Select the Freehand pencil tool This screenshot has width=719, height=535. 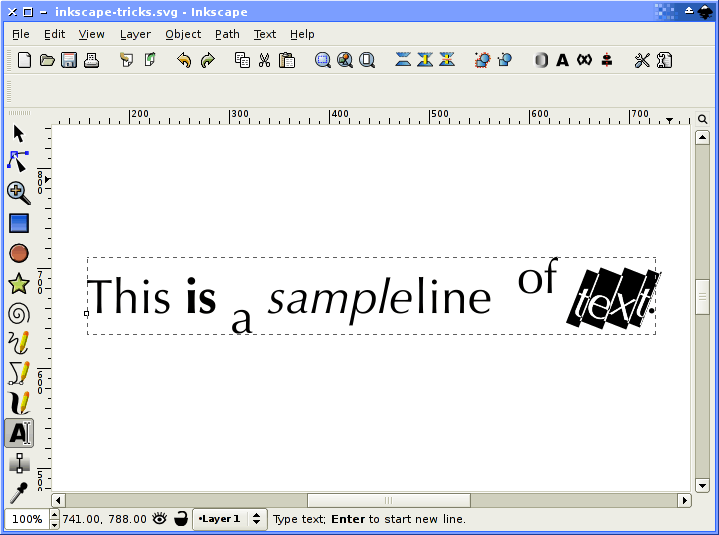[19, 342]
